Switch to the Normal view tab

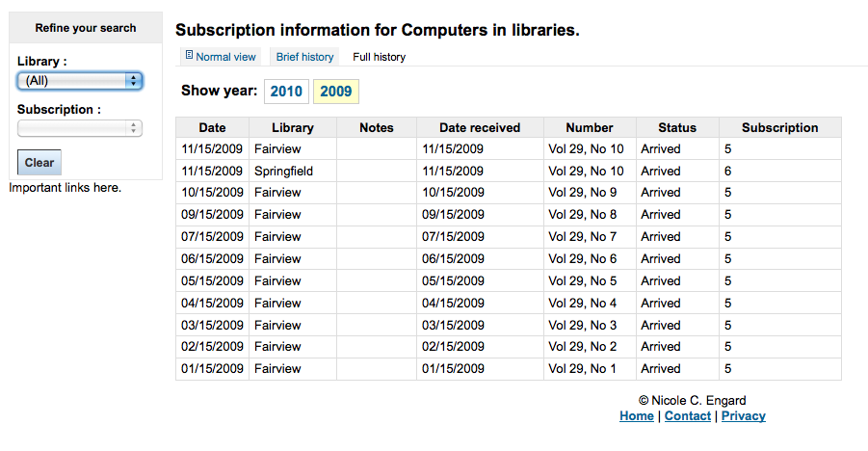pos(225,57)
